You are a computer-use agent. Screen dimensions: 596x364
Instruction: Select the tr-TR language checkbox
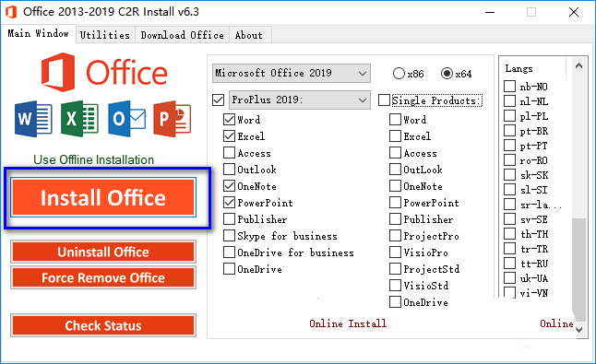pos(509,249)
